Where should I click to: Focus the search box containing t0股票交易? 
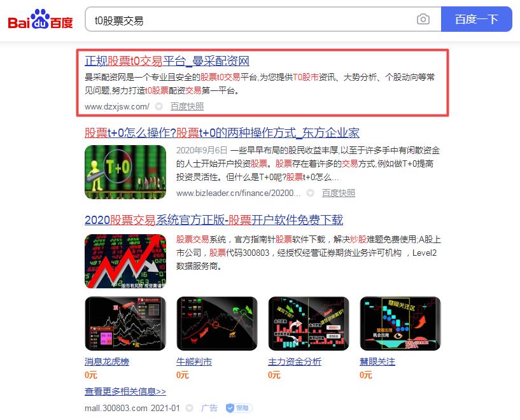coord(249,19)
